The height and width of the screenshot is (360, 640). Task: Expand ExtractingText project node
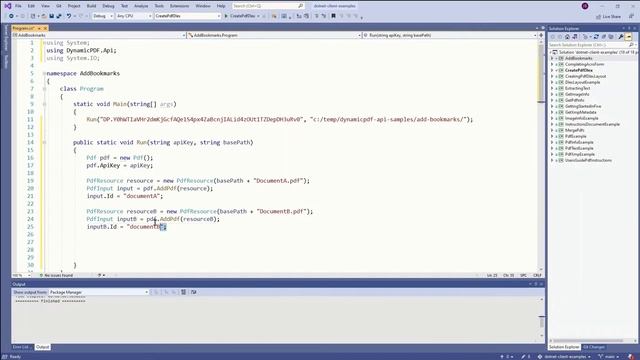552,88
